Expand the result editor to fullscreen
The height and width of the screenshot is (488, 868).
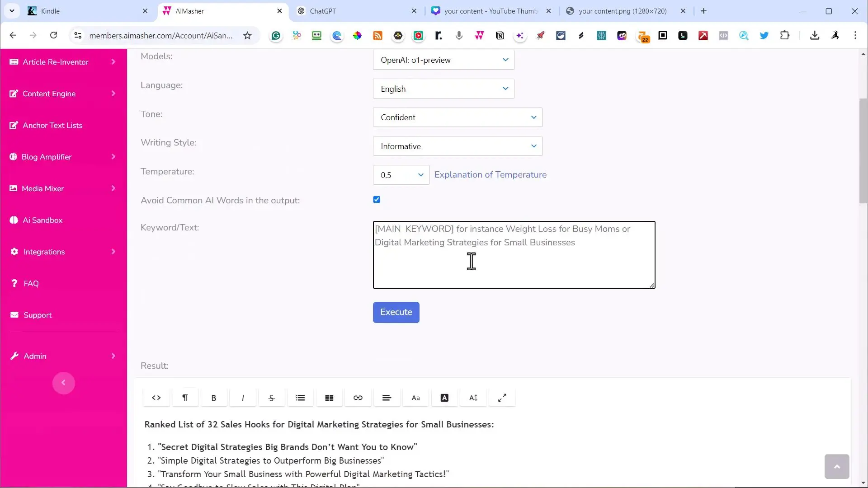point(502,398)
